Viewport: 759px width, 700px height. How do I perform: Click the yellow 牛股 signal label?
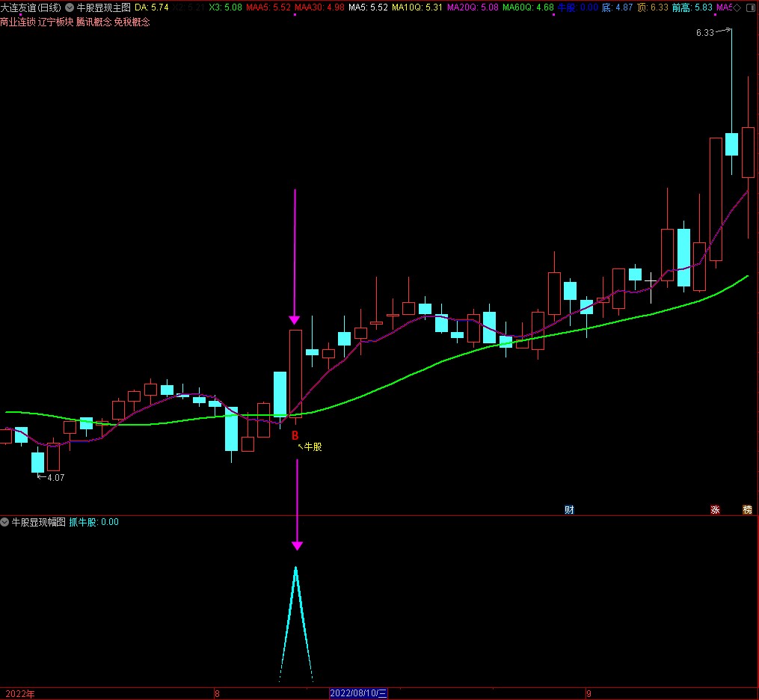coord(312,446)
